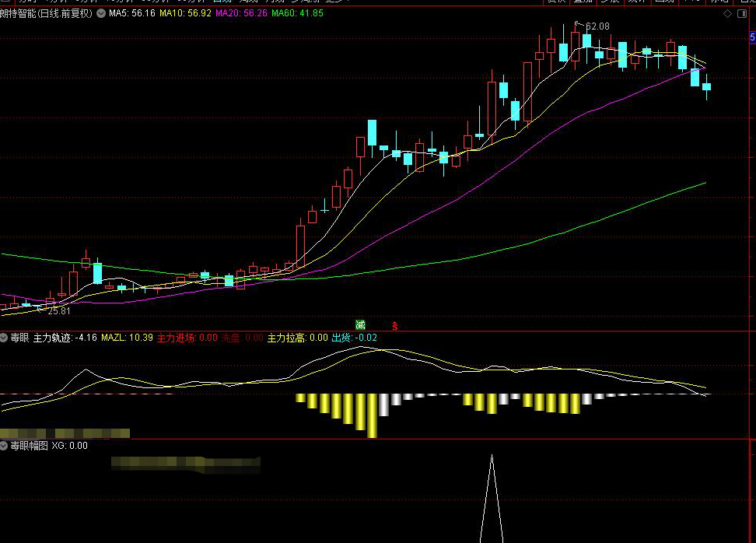756x543 pixels.
Task: Click the 洗盘 0.00 value
Action: [x=243, y=338]
